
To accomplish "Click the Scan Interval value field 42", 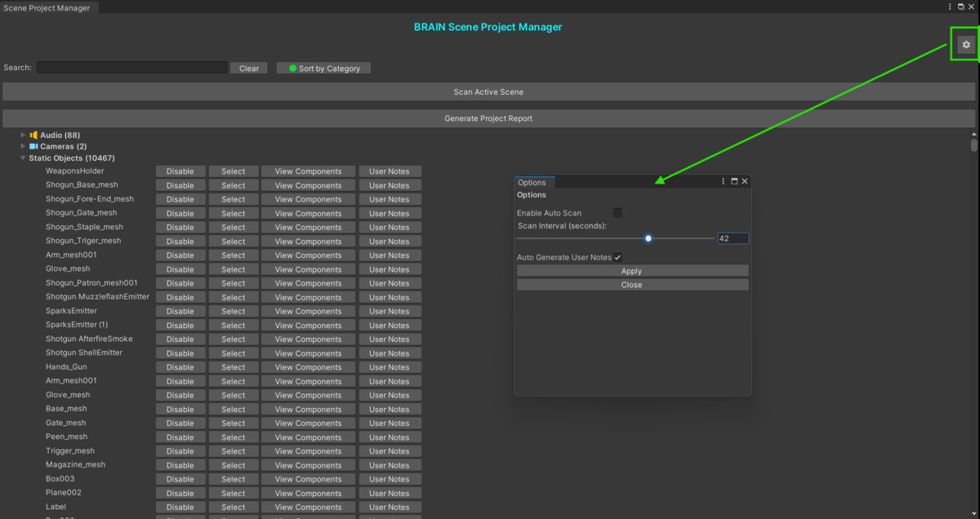I will click(733, 239).
